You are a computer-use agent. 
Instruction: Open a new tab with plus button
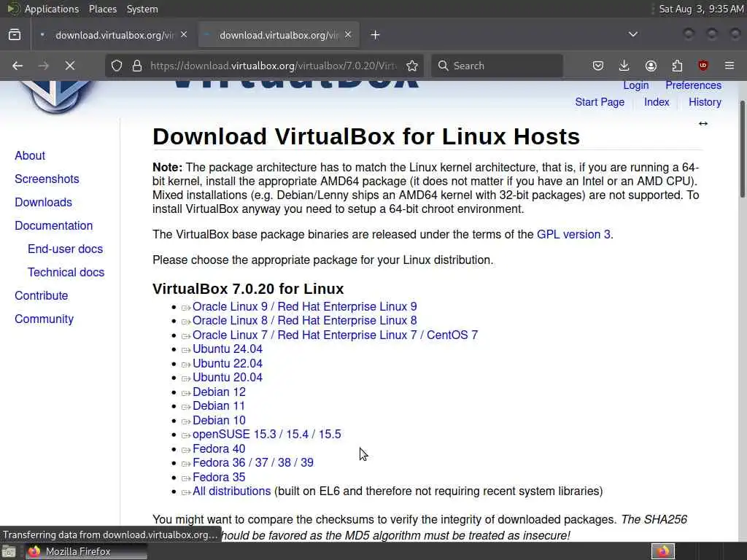tap(376, 35)
